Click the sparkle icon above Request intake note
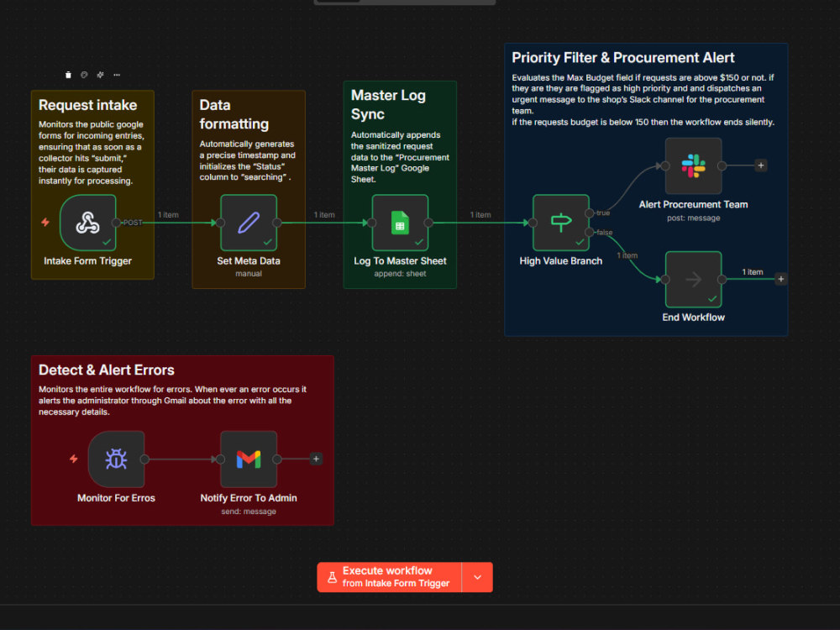 100,75
